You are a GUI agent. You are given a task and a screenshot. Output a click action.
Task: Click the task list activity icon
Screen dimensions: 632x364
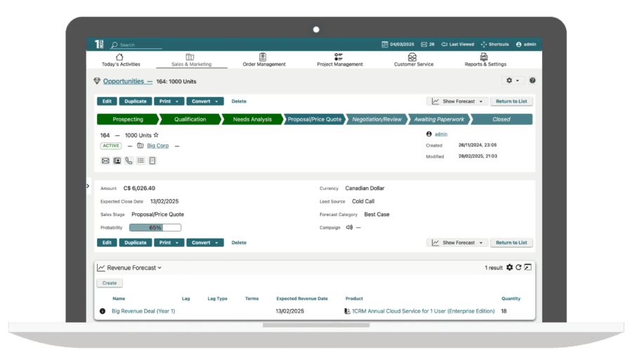click(x=140, y=161)
